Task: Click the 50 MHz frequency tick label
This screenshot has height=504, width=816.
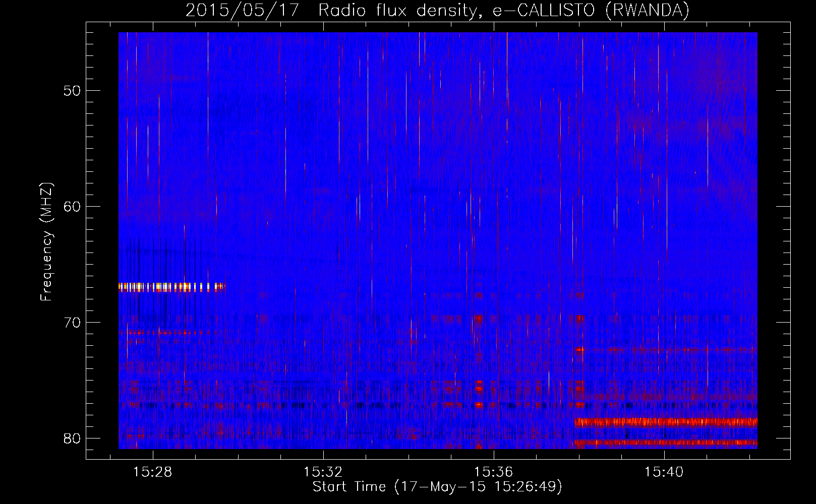Action: point(72,91)
